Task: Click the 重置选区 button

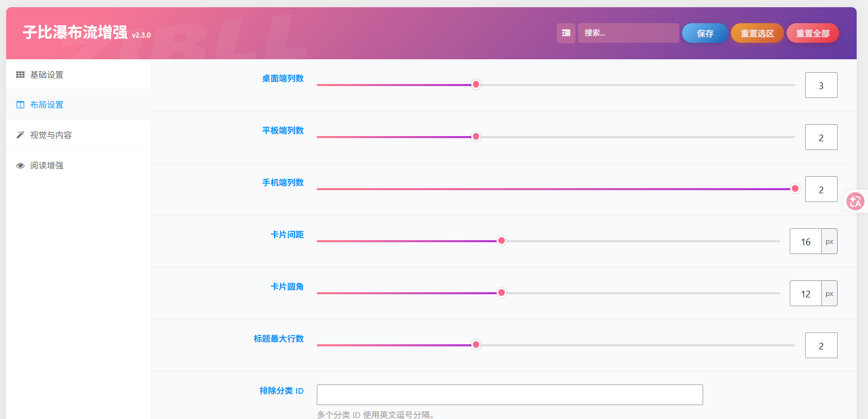Action: [757, 33]
